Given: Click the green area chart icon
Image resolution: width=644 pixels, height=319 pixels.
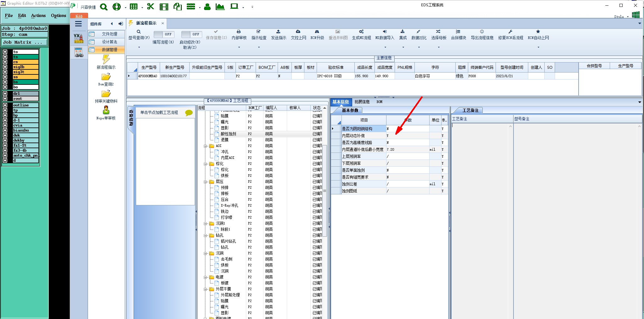Looking at the screenshot, I should [x=220, y=7].
